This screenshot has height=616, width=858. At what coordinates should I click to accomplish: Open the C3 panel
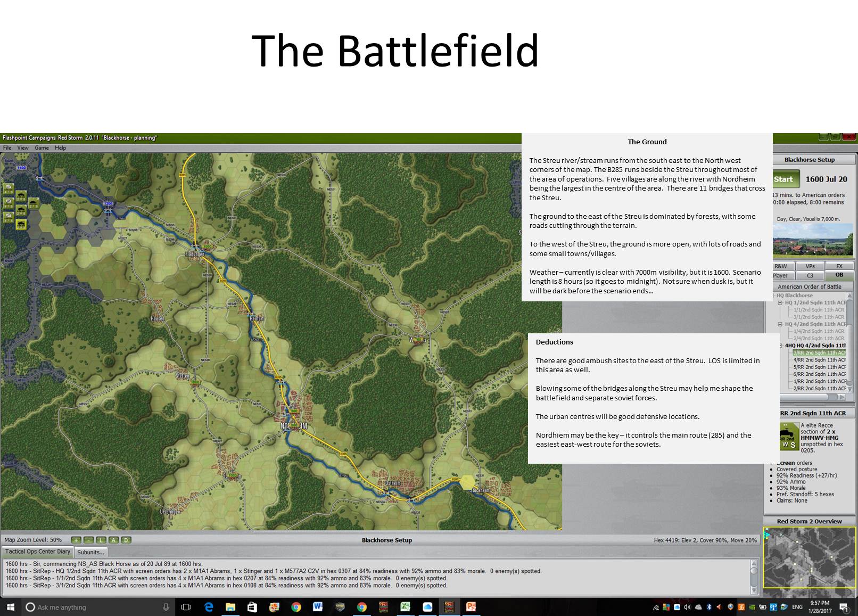[x=810, y=275]
